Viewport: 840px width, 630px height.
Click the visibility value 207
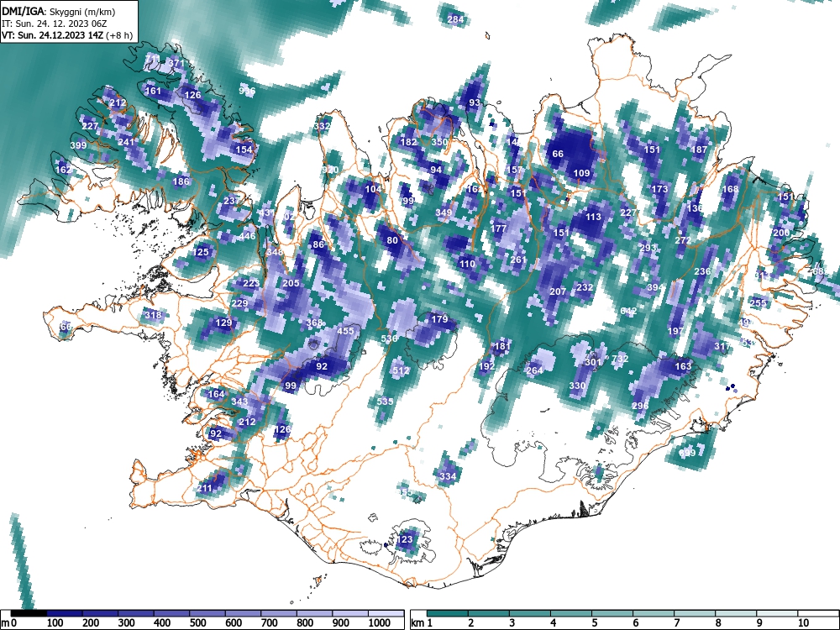(558, 291)
